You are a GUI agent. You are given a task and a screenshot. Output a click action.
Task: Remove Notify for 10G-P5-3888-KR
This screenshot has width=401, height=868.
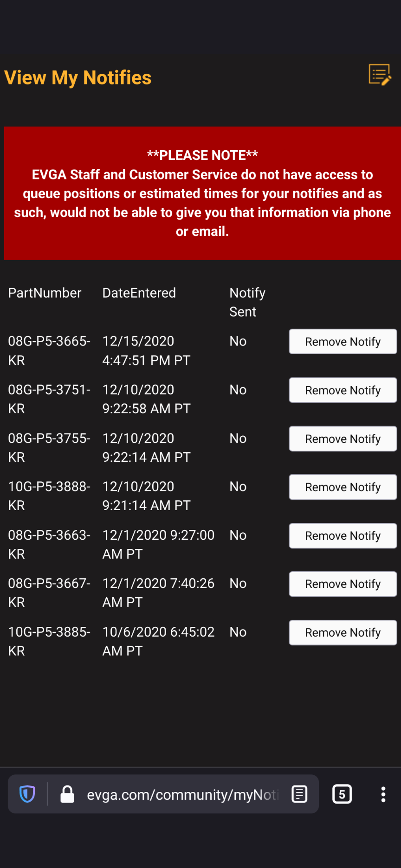343,487
